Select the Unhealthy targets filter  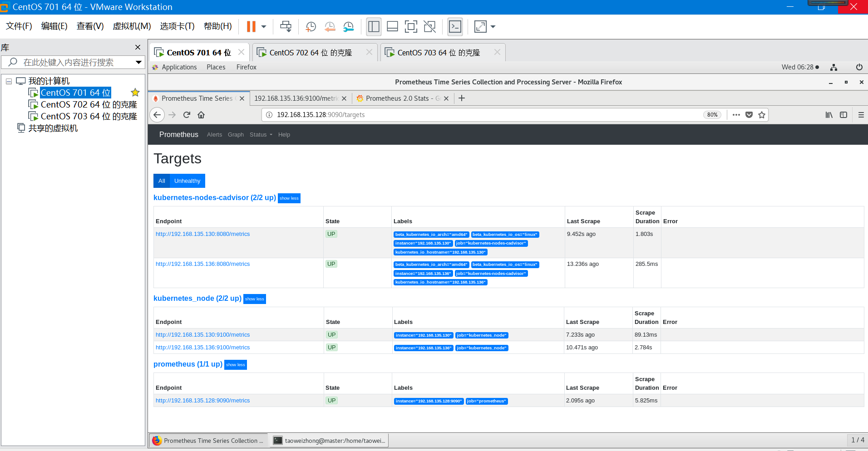187,181
